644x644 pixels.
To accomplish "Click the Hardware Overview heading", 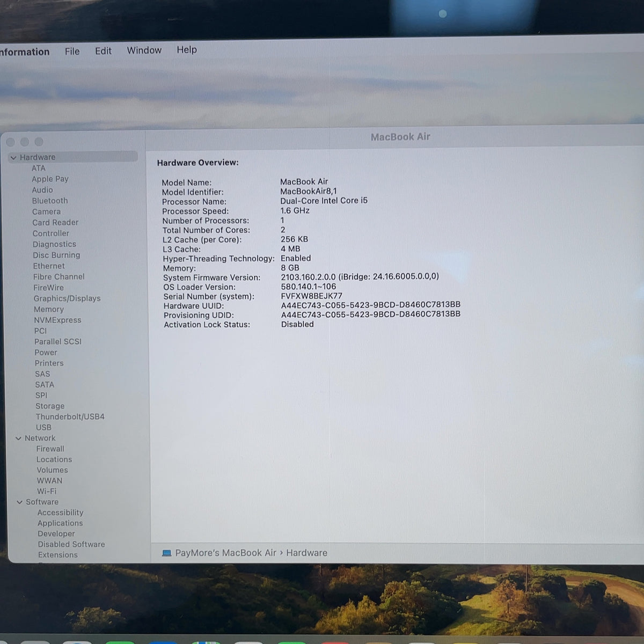I will (197, 163).
